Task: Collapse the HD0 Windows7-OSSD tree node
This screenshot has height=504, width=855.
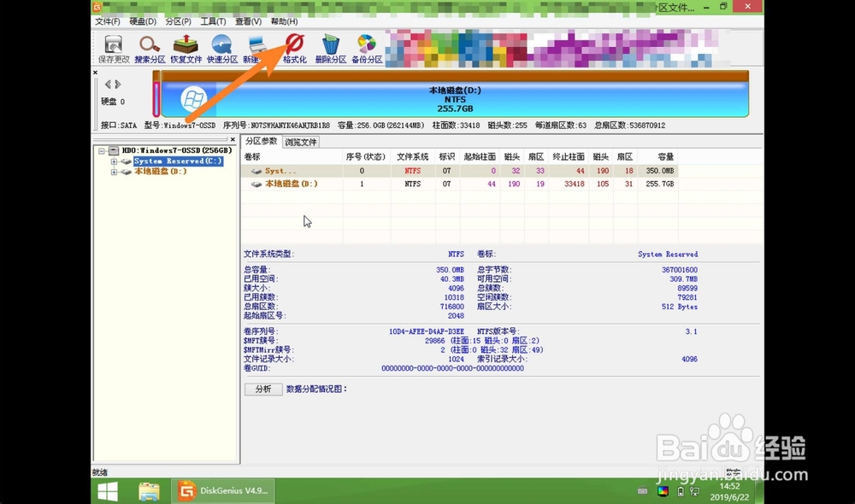Action: point(102,150)
